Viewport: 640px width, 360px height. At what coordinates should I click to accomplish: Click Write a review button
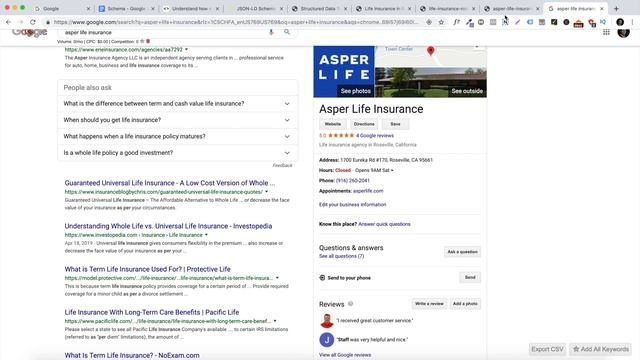point(429,304)
